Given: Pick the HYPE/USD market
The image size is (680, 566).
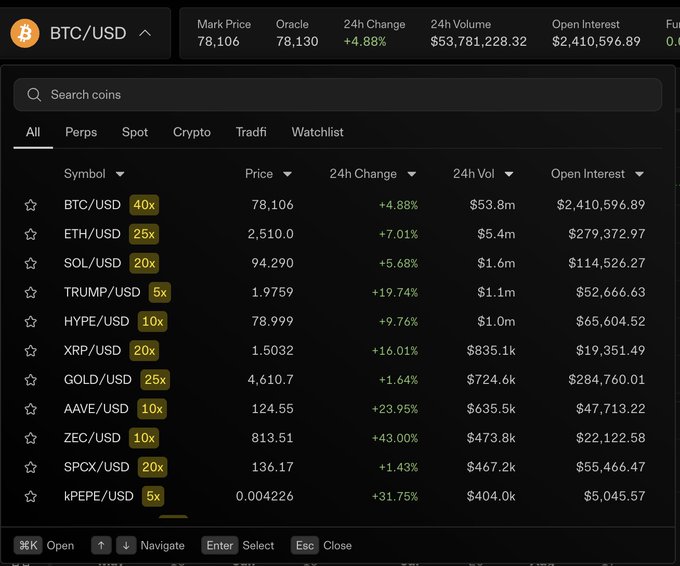Looking at the screenshot, I should click(337, 321).
